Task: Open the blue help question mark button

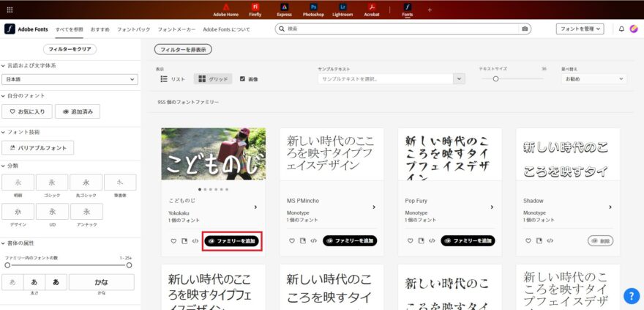Action: [x=632, y=295]
